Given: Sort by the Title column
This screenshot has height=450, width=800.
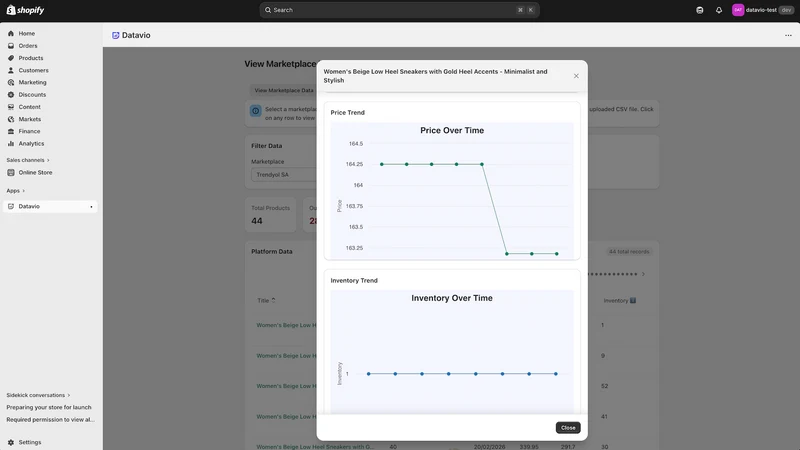Looking at the screenshot, I should click(266, 301).
